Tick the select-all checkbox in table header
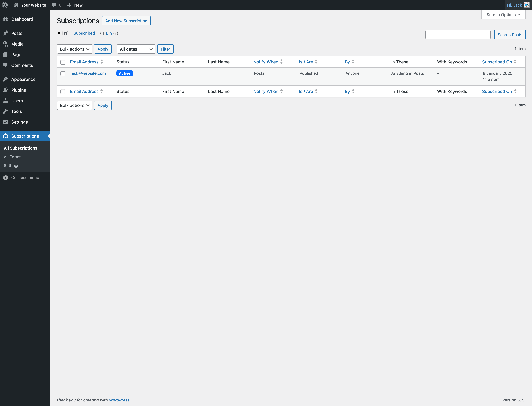 (63, 62)
